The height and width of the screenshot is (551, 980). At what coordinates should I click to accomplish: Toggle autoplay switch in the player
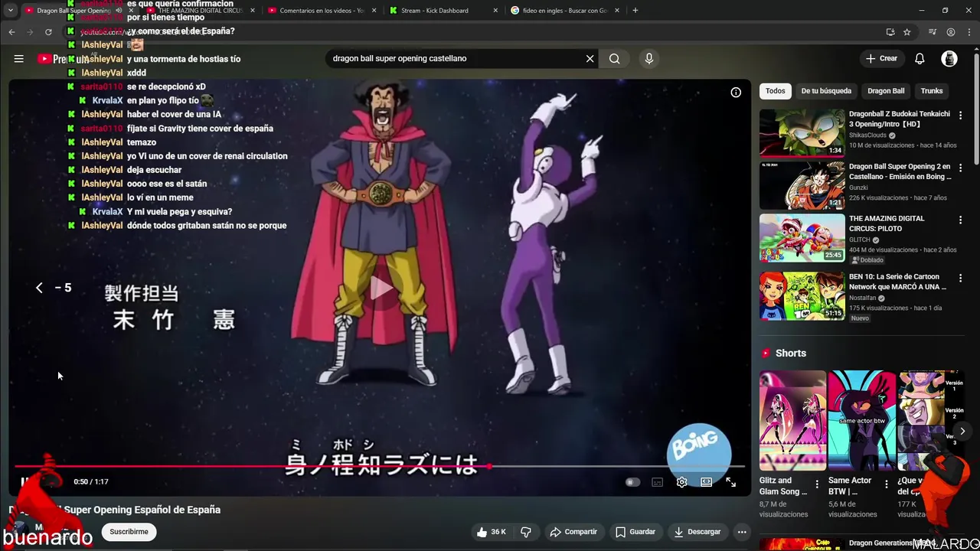tap(632, 482)
